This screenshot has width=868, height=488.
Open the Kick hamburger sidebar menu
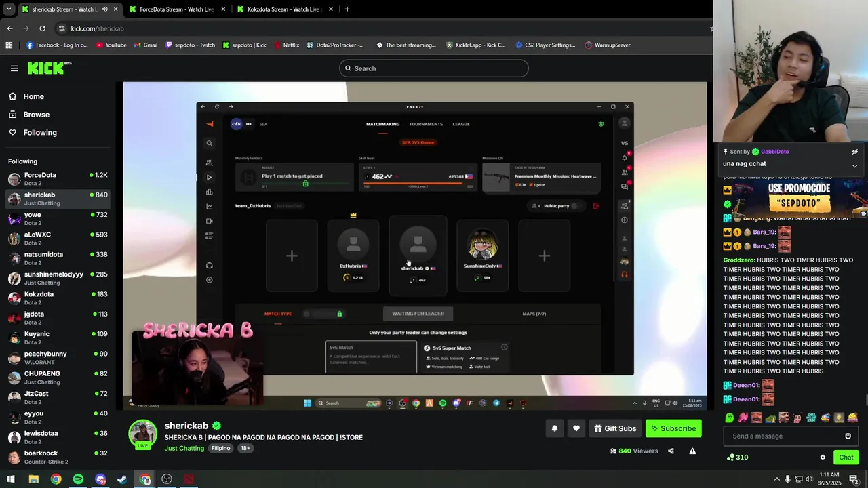(14, 68)
